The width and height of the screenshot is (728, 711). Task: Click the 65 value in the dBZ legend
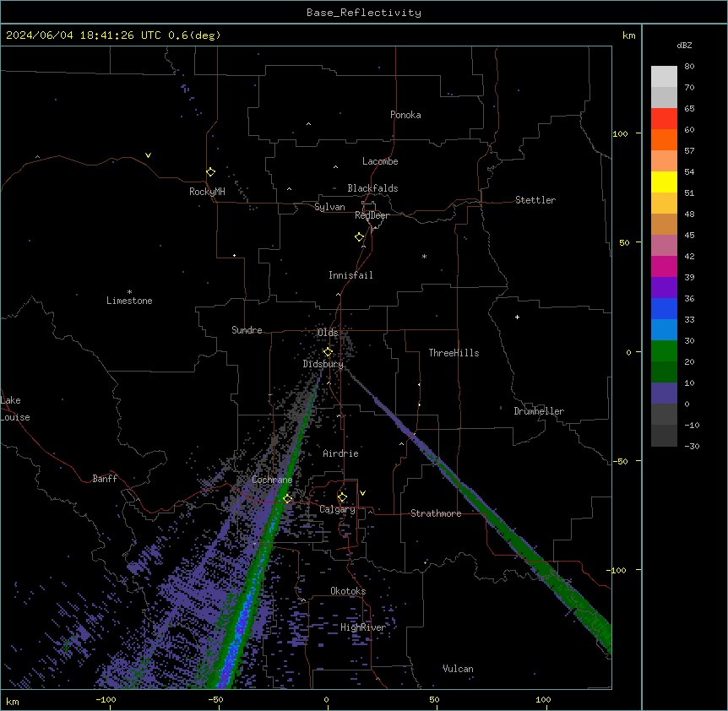[x=689, y=108]
